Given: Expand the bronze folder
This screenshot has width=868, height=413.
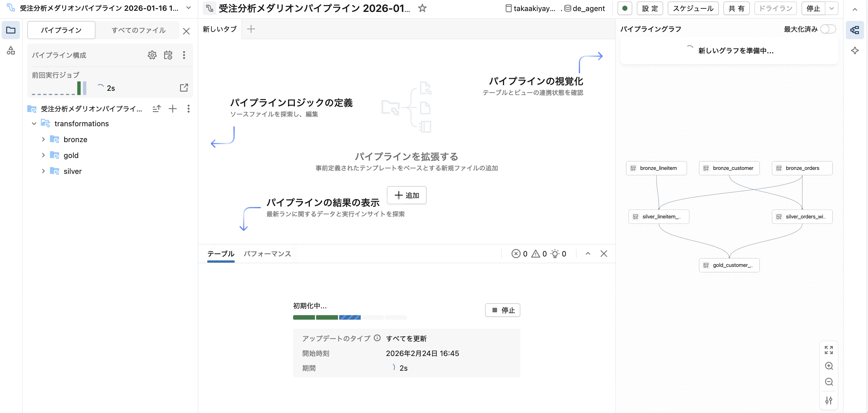Looking at the screenshot, I should (x=43, y=139).
